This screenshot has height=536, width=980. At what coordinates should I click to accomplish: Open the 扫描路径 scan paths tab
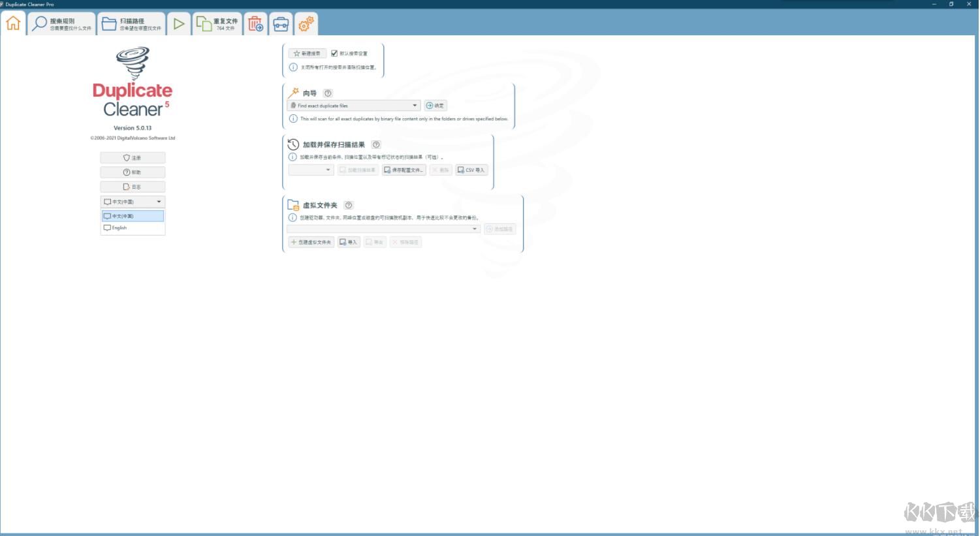(x=131, y=23)
